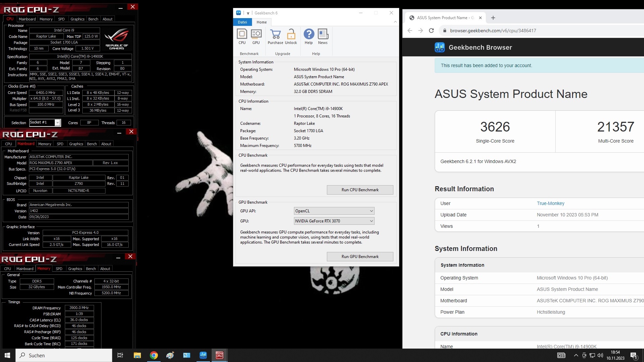Image resolution: width=644 pixels, height=362 pixels.
Task: Switch to ROG CPU-Z on the taskbar
Action: click(220, 355)
